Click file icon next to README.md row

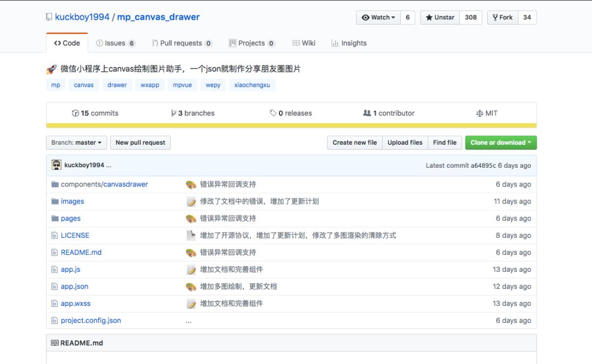(54, 253)
